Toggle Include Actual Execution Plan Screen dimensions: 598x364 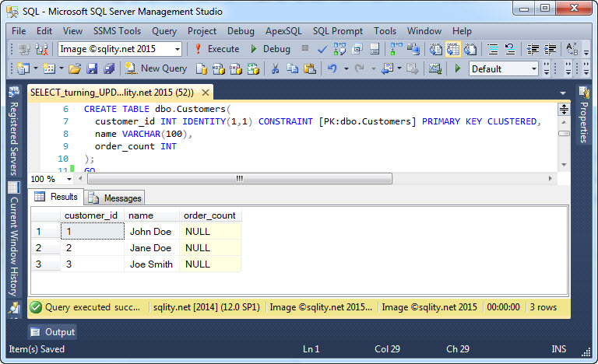(396, 49)
